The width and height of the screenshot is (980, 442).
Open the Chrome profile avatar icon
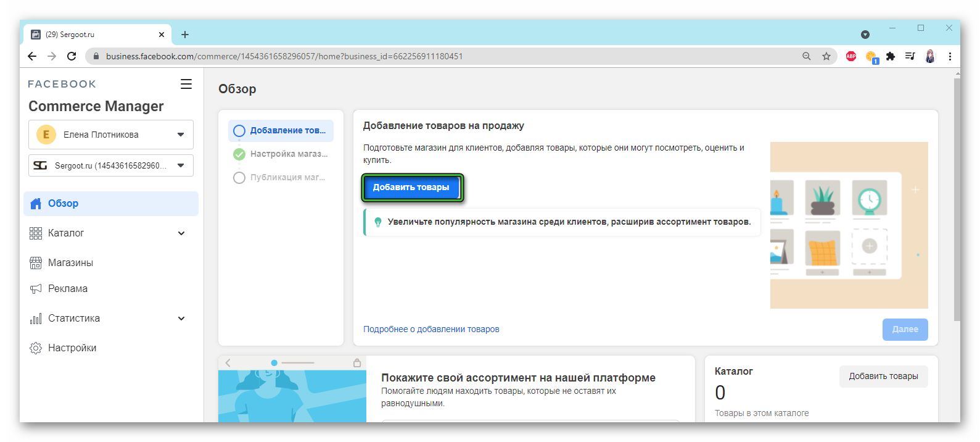point(930,56)
